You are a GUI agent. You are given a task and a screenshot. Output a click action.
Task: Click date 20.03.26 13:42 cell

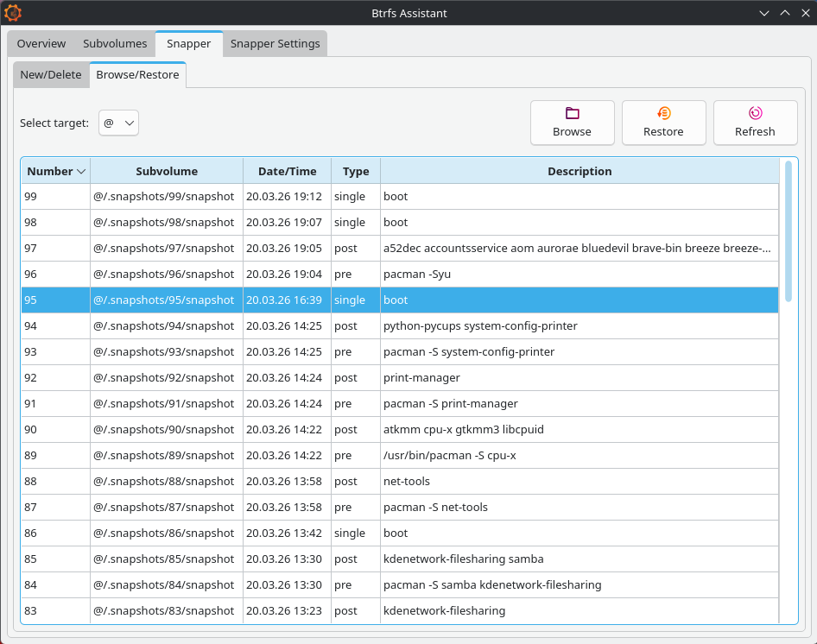(x=287, y=533)
